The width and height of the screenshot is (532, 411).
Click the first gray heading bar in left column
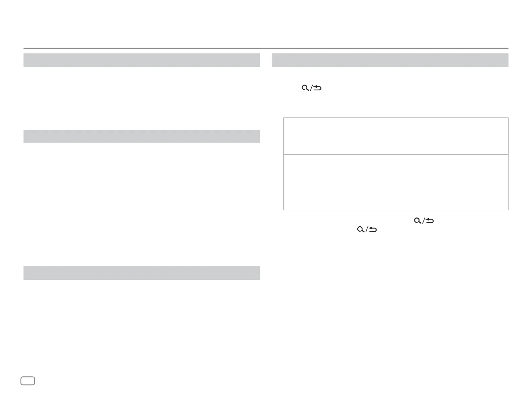coord(142,60)
